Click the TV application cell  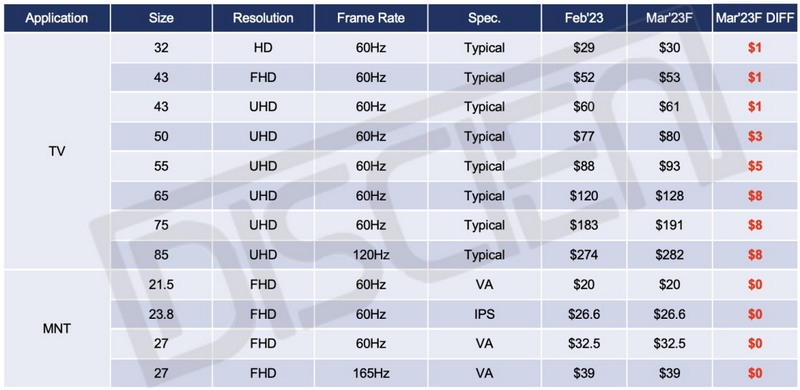point(57,151)
